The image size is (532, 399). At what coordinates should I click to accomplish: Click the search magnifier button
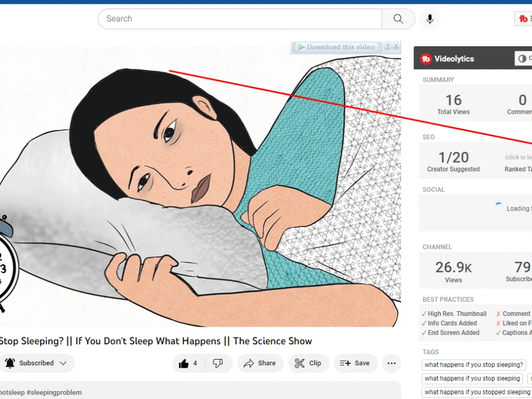[x=398, y=19]
